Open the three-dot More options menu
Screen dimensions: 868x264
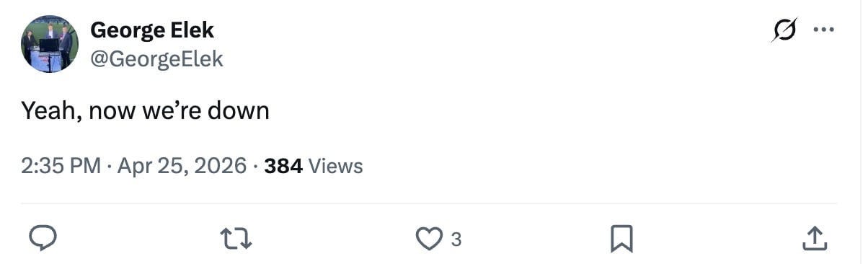823,30
